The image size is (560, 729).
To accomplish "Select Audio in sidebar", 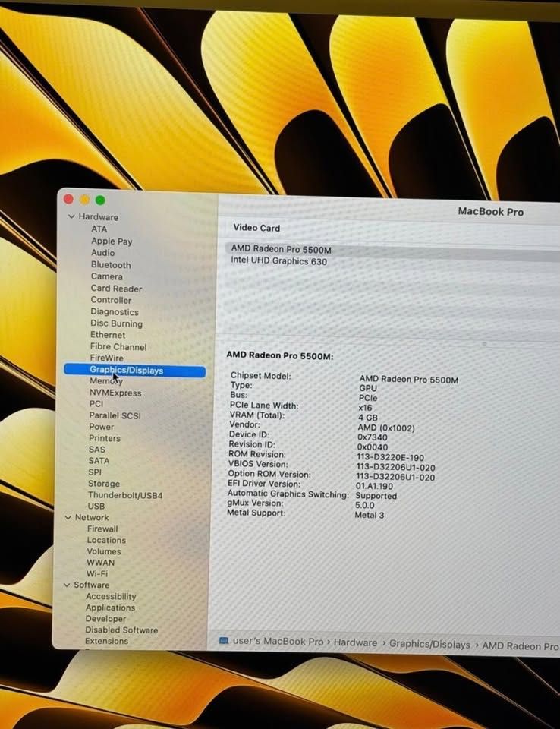I will pos(102,252).
